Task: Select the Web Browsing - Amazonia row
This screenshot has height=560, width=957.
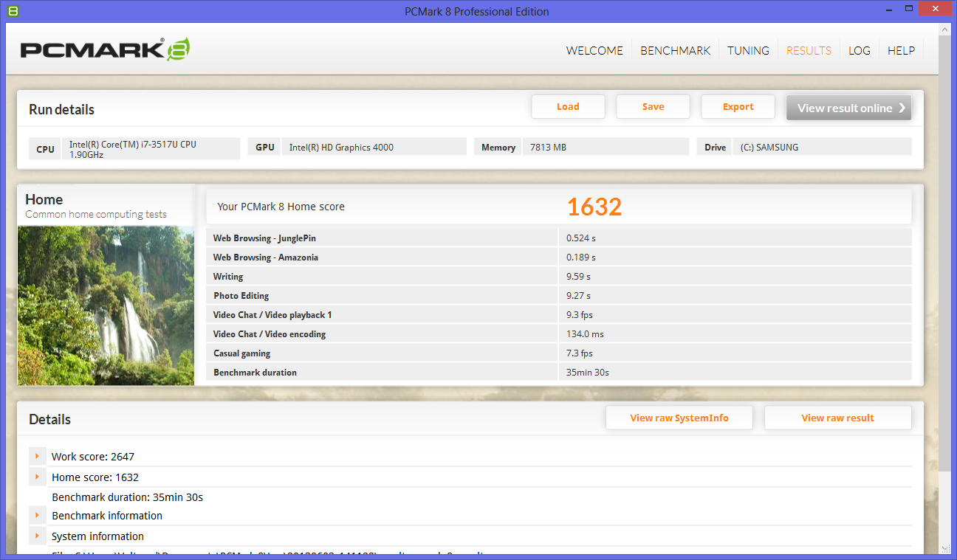Action: (x=559, y=257)
